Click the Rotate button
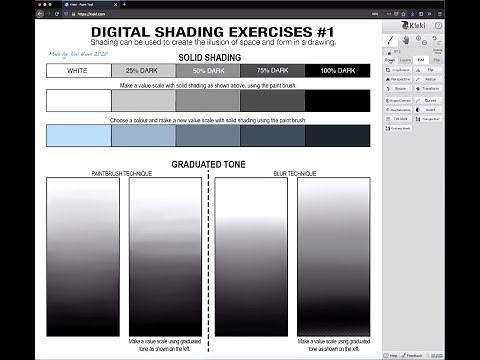The height and width of the screenshot is (360, 480). click(398, 89)
